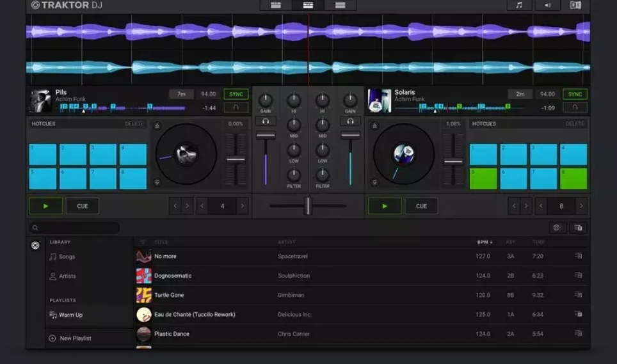Click the circular preview icon right of search
This screenshot has width=617, height=364.
click(x=556, y=228)
